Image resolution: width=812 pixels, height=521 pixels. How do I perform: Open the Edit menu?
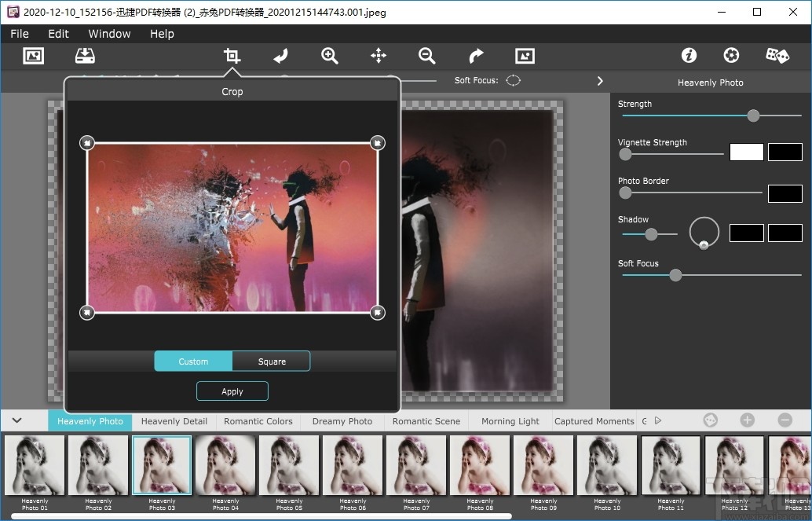(58, 34)
